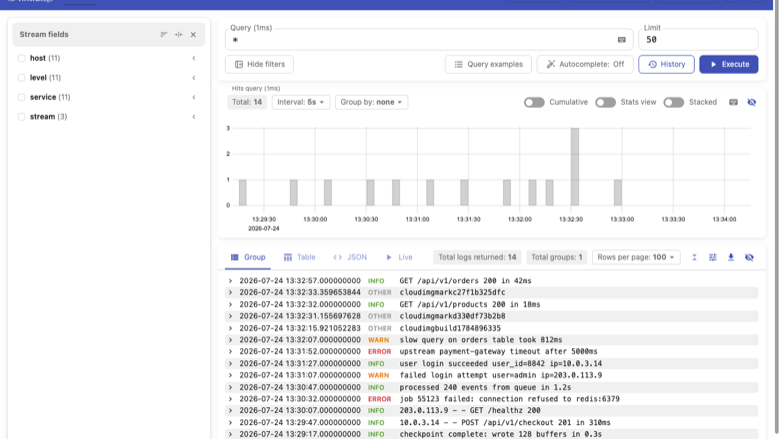Expand the failed login attempt log entry
Screen dimensions: 780x439
pyautogui.click(x=230, y=375)
